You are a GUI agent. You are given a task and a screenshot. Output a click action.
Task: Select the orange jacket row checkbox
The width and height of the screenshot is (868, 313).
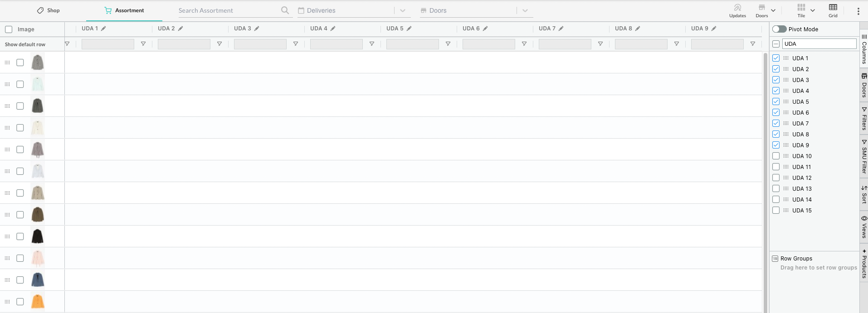[x=20, y=302]
